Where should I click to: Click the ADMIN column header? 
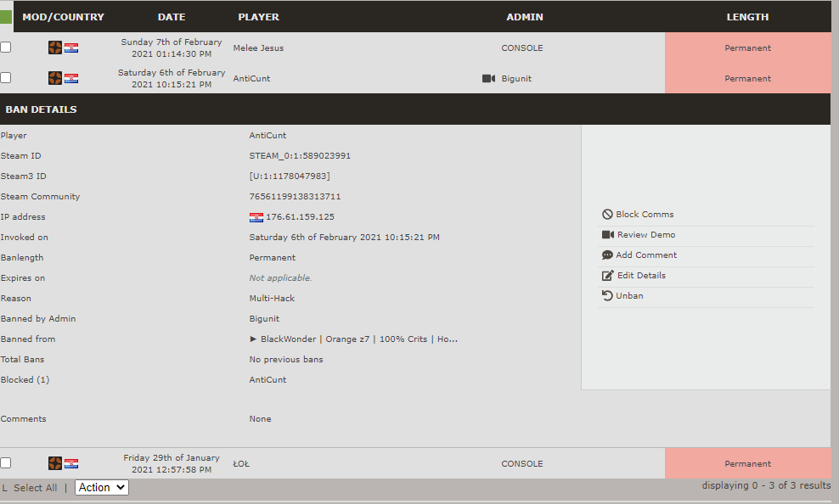click(525, 17)
